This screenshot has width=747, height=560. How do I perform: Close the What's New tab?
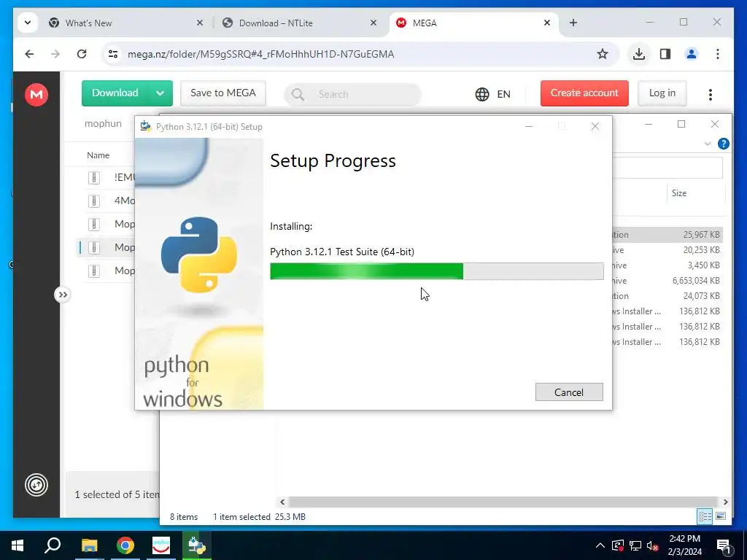(200, 23)
